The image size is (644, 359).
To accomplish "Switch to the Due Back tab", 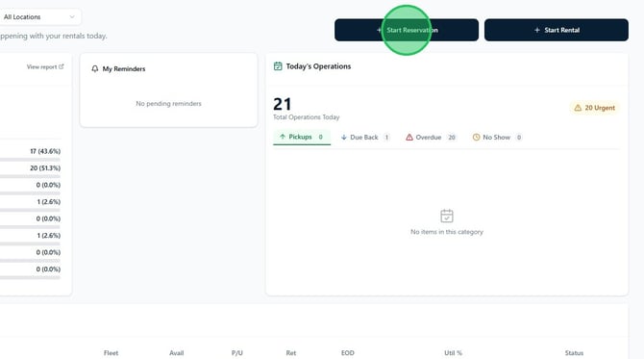I will click(x=365, y=138).
